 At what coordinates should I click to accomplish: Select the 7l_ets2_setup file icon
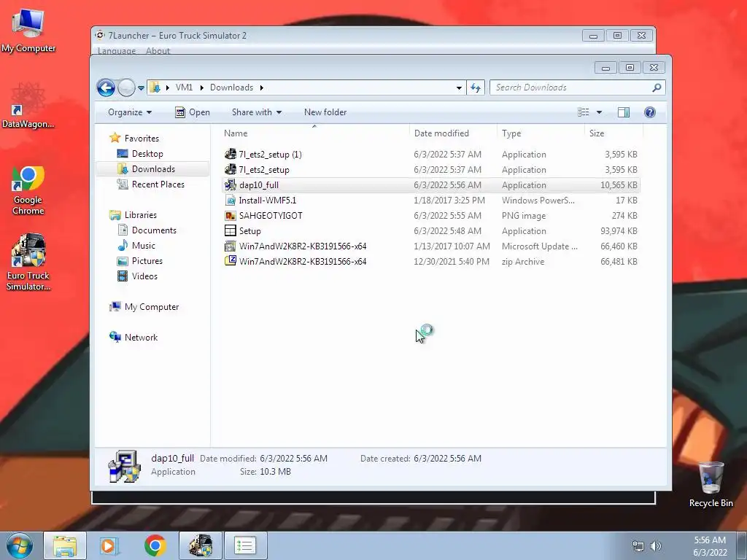click(230, 169)
